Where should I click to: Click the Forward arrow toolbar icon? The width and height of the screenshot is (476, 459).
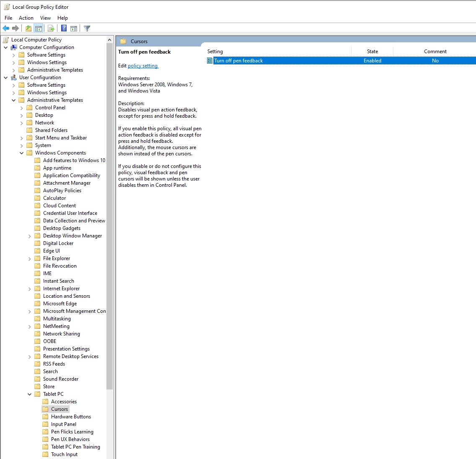[15, 28]
